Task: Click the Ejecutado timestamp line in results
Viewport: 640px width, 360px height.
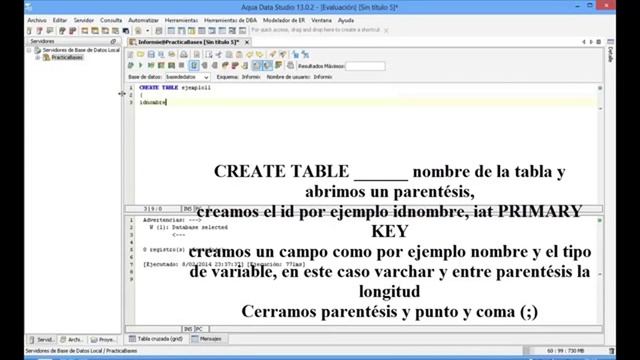Action: 224,264
